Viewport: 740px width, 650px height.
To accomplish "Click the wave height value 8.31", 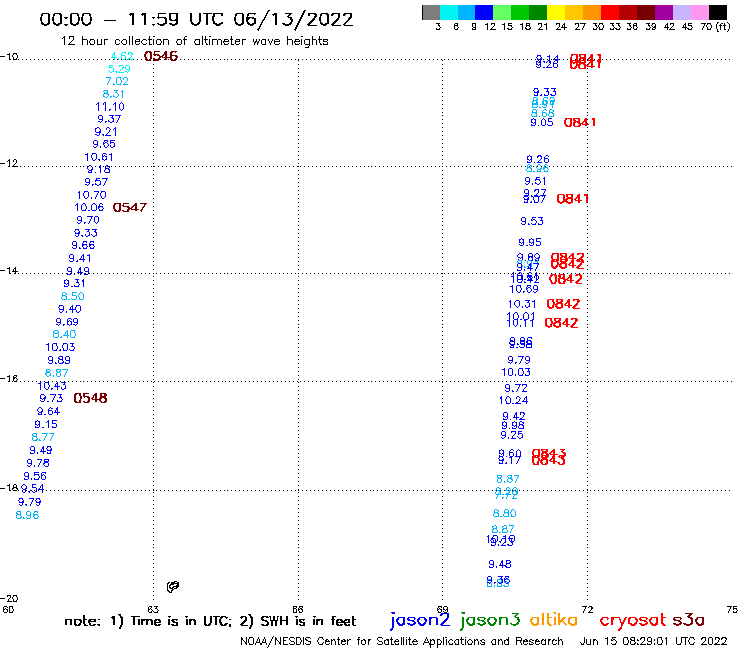I will tap(113, 94).
